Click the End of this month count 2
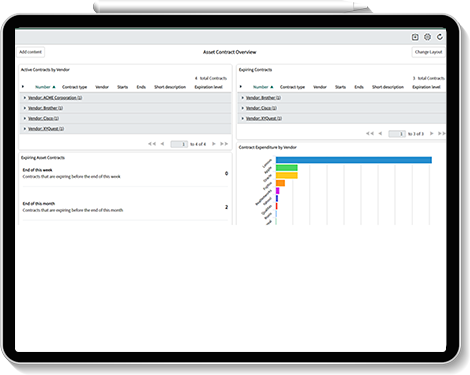This screenshot has height=375, width=470. click(226, 207)
